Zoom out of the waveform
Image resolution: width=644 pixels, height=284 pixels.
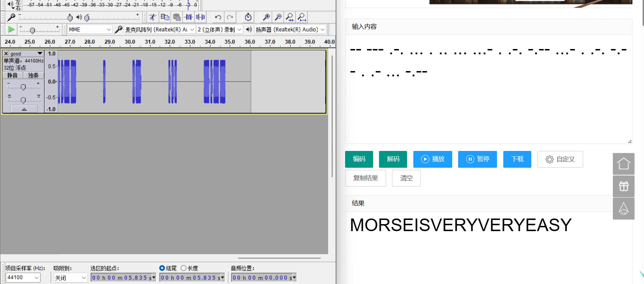pyautogui.click(x=278, y=17)
